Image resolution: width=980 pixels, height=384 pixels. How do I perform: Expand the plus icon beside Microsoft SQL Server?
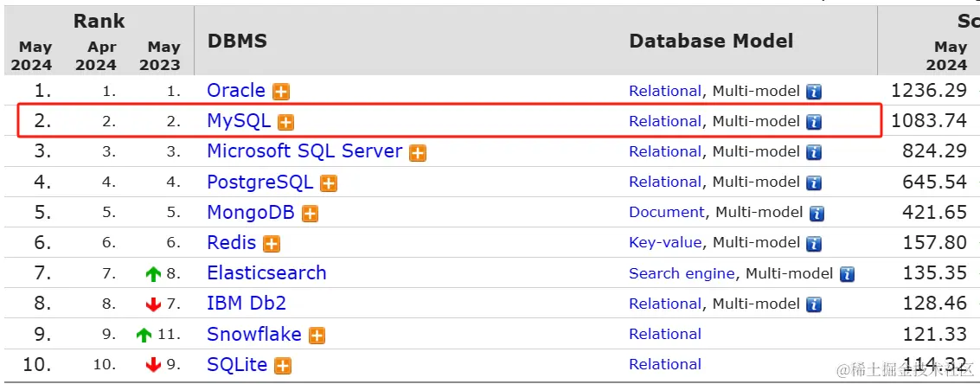pos(418,152)
